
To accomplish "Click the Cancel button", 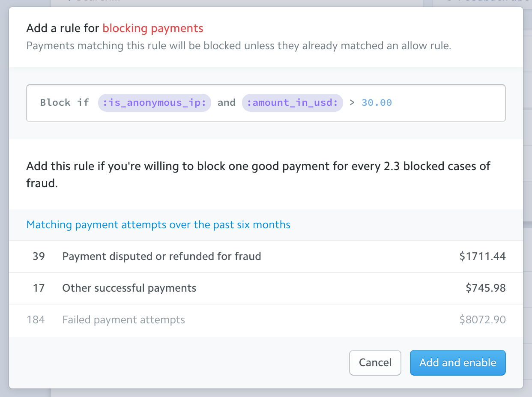I will point(375,363).
